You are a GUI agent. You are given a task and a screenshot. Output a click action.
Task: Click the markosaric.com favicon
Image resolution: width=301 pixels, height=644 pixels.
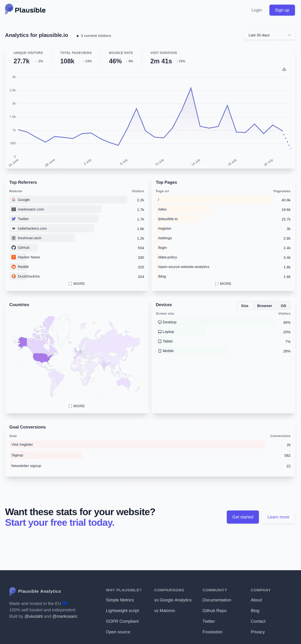pos(14,209)
